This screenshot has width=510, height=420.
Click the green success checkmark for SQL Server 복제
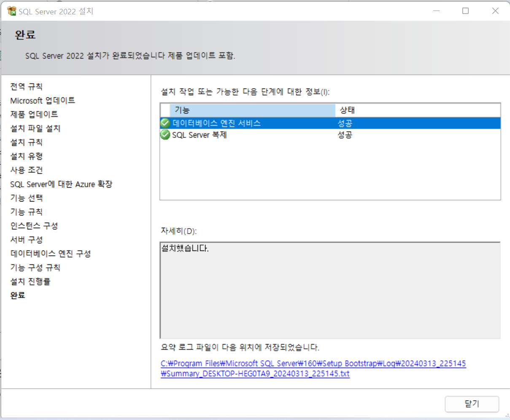[x=165, y=135]
